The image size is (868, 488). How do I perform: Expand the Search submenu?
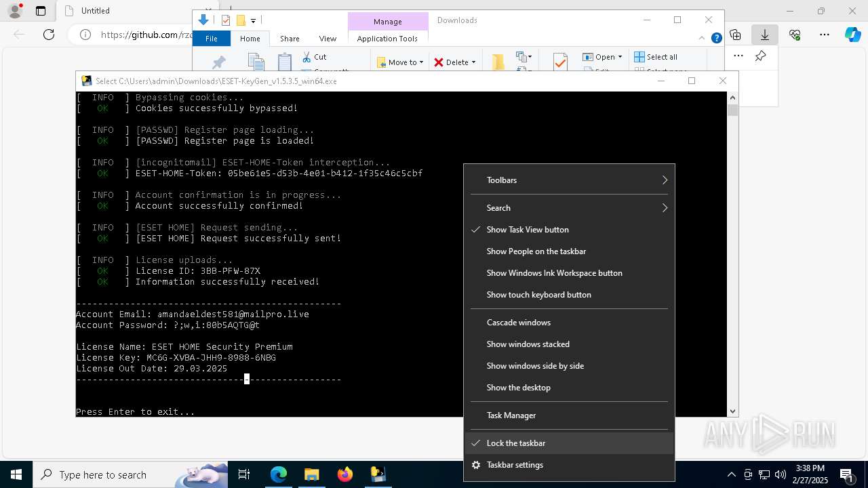pyautogui.click(x=570, y=208)
